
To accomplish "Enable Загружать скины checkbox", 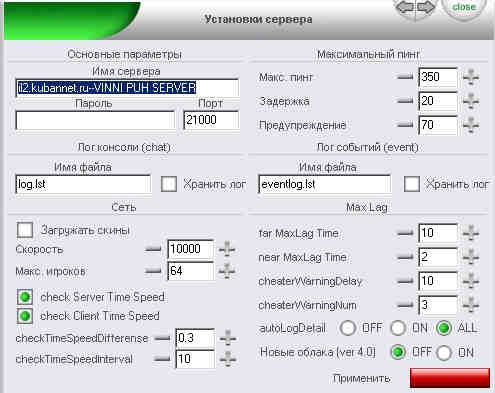I will tap(25, 230).
